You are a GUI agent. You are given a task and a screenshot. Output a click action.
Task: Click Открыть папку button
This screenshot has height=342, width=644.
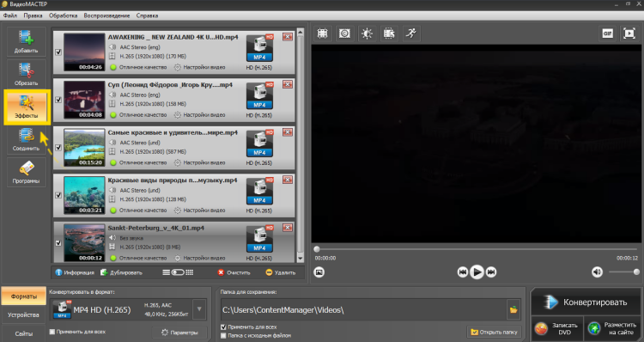coord(494,332)
